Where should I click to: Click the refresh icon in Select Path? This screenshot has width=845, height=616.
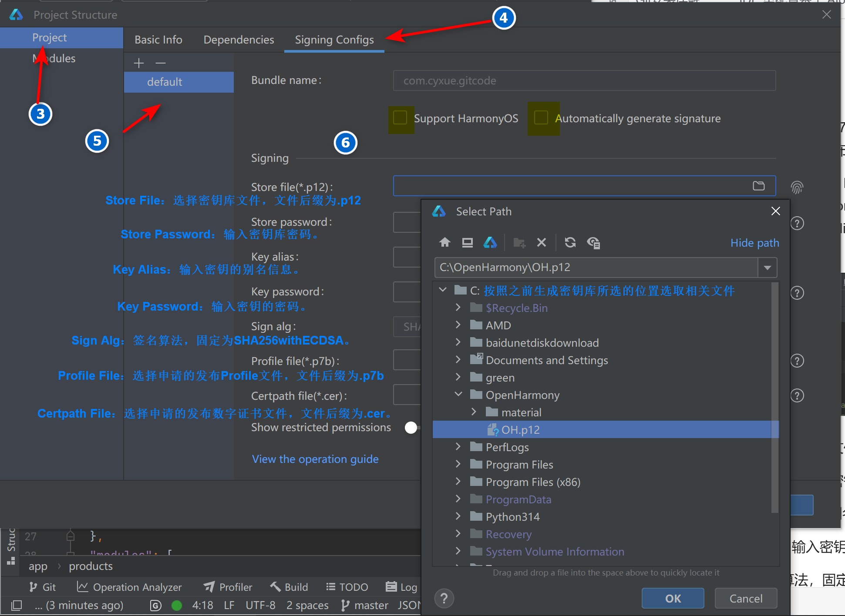[570, 242]
